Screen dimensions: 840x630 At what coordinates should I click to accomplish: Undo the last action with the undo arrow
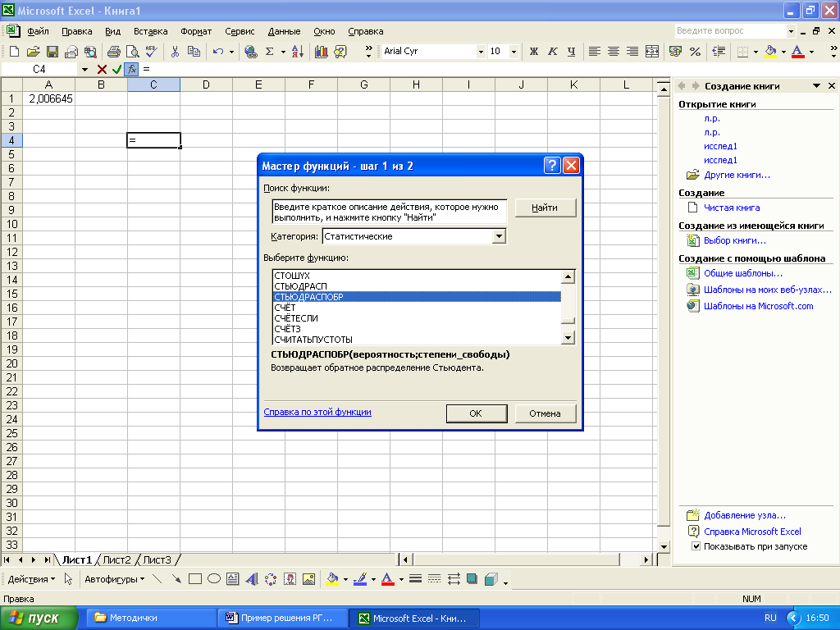pyautogui.click(x=217, y=52)
